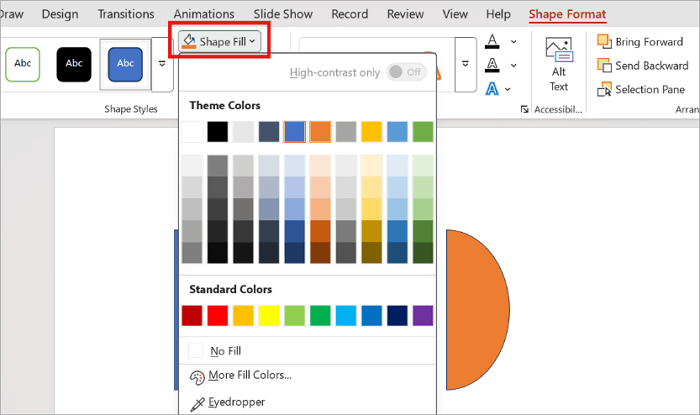The image size is (700, 415).
Task: Pick the medium blue standard color
Action: pyautogui.click(x=371, y=315)
